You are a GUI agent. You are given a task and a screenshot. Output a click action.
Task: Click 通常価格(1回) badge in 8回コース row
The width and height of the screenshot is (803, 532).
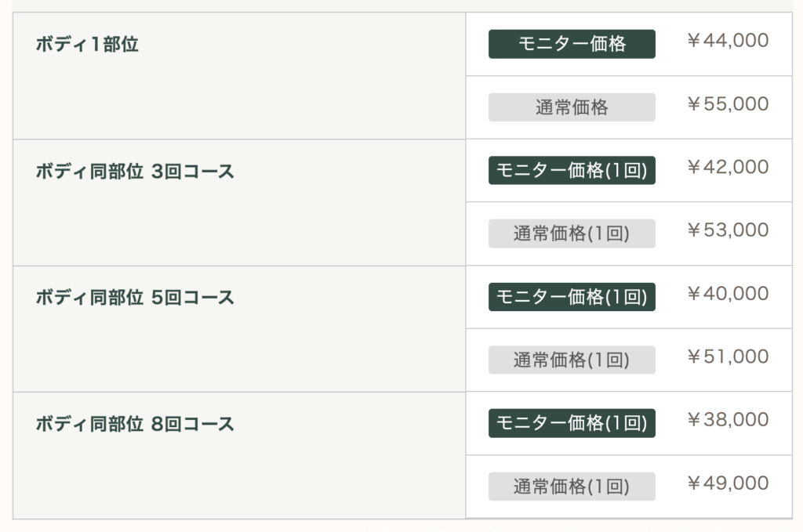[x=572, y=487]
